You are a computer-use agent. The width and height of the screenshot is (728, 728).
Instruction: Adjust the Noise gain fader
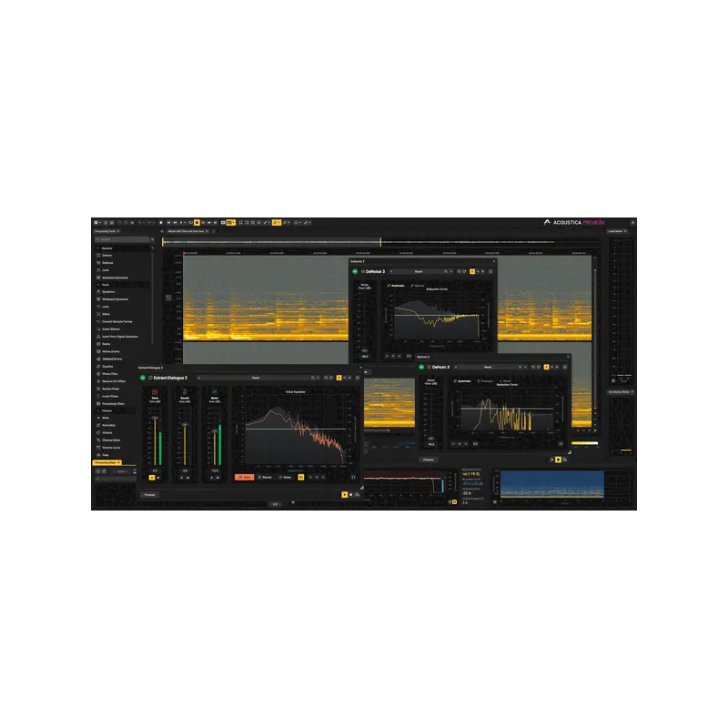click(215, 431)
